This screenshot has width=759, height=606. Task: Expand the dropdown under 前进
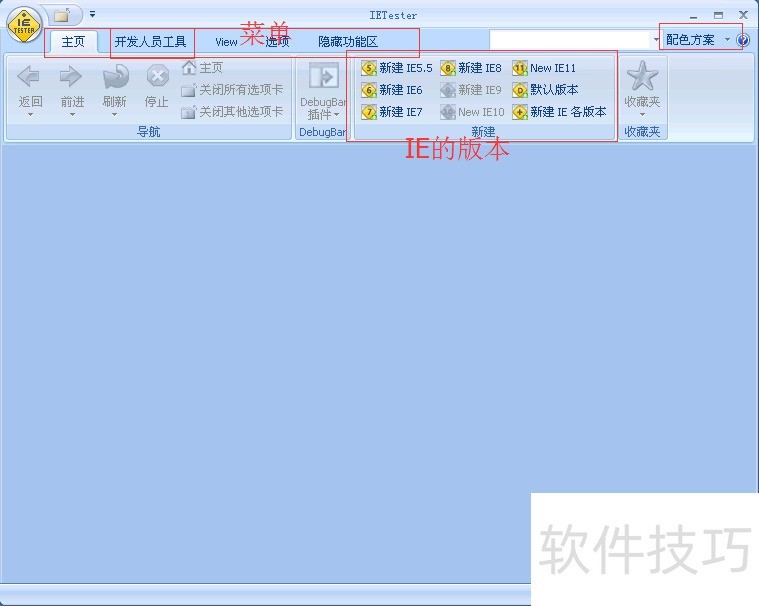72,115
